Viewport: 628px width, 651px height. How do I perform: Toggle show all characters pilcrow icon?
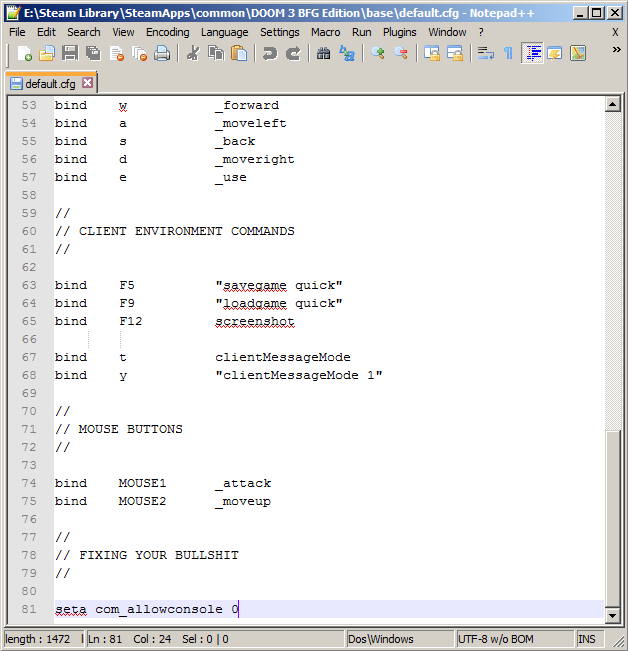pos(508,54)
